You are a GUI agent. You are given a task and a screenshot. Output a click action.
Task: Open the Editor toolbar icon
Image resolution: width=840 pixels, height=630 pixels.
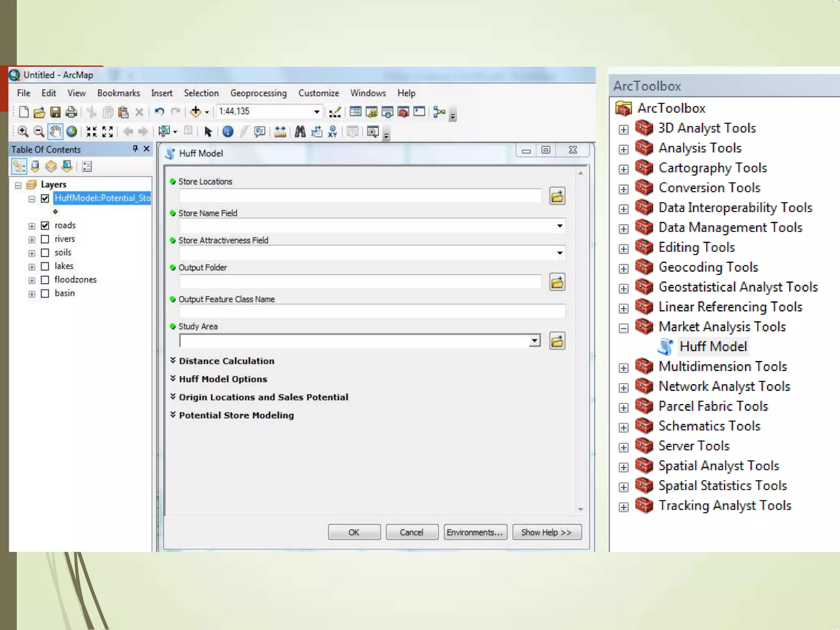tap(335, 112)
